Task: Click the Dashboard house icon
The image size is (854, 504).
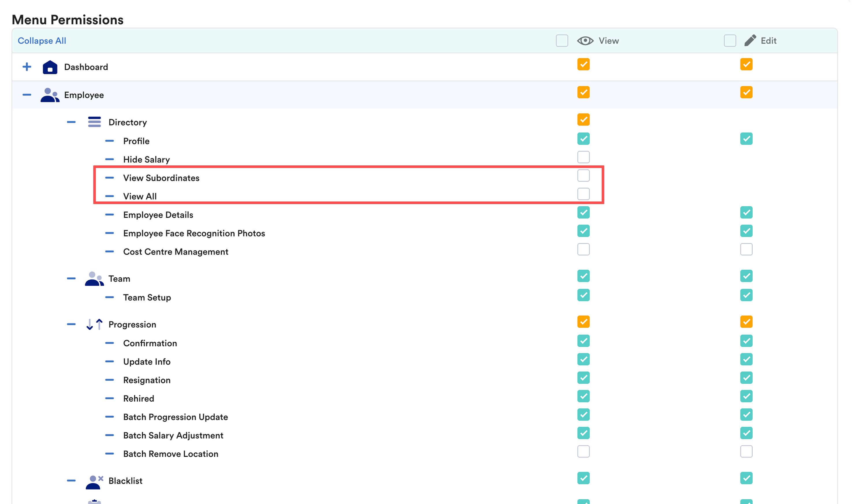Action: click(50, 67)
